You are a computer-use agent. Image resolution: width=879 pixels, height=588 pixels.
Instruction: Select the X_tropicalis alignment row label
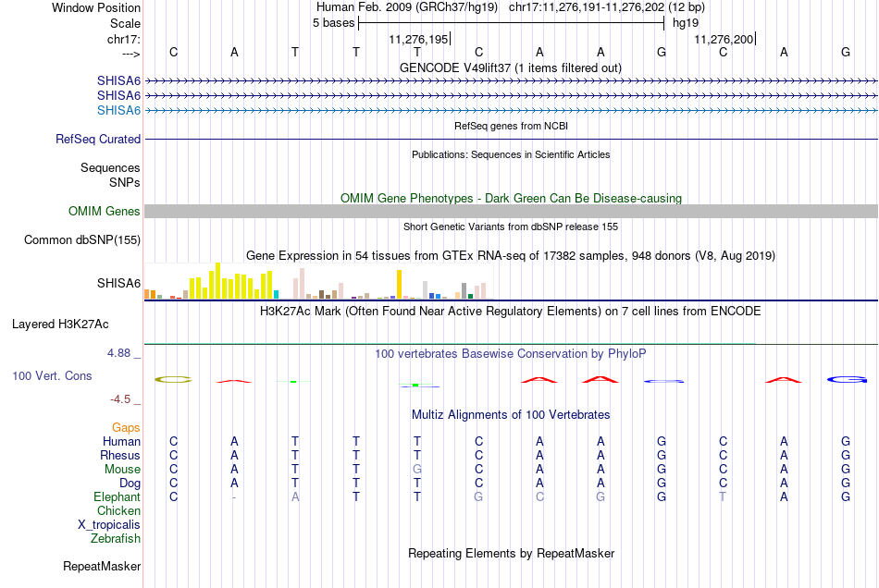109,525
